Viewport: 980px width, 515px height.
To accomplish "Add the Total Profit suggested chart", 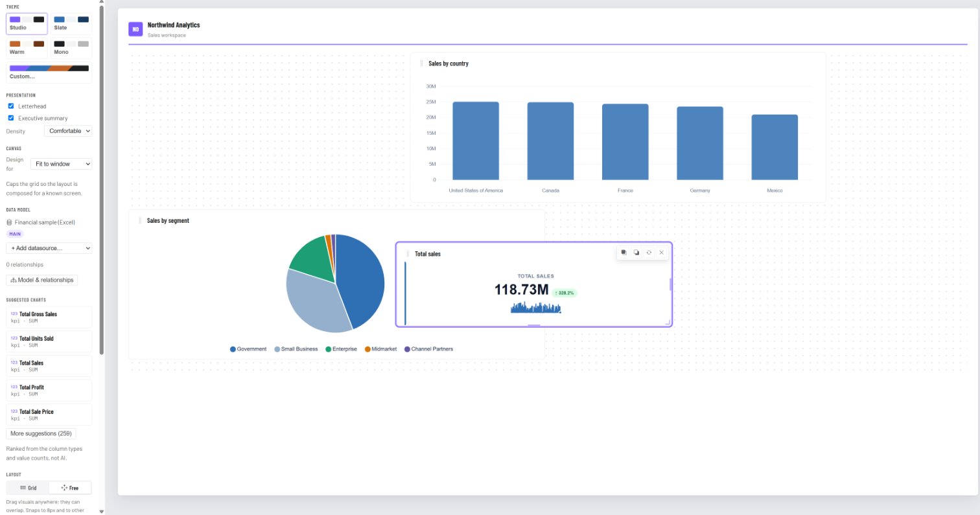I will click(49, 390).
